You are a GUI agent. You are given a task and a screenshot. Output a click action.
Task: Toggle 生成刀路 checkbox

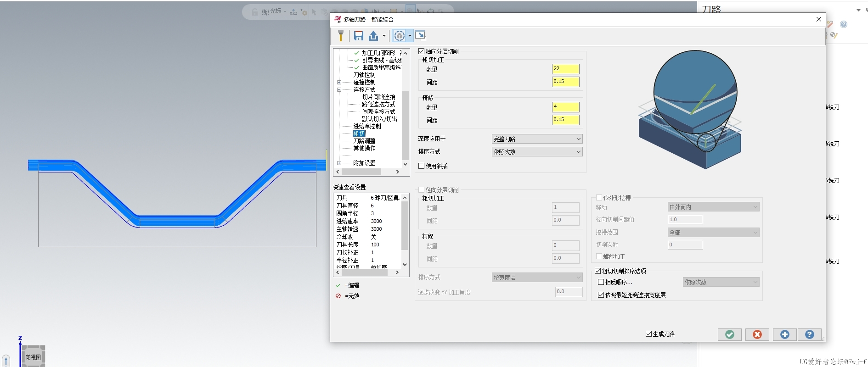point(648,334)
